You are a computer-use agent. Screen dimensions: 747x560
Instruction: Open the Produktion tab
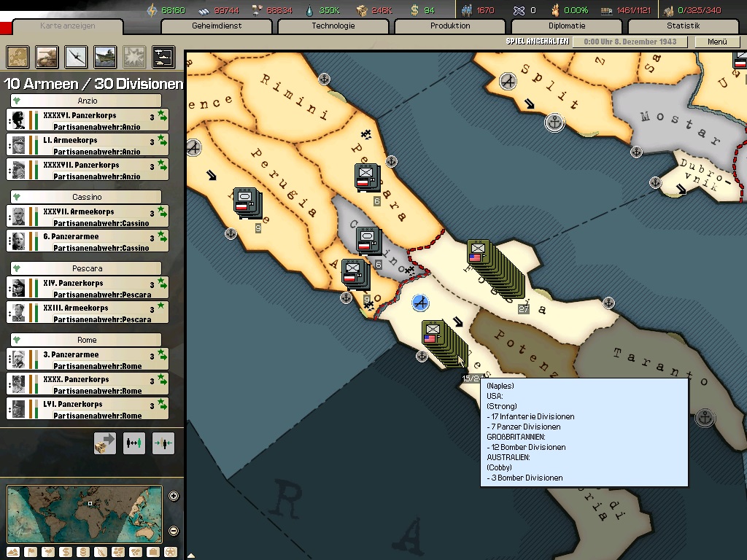point(450,26)
